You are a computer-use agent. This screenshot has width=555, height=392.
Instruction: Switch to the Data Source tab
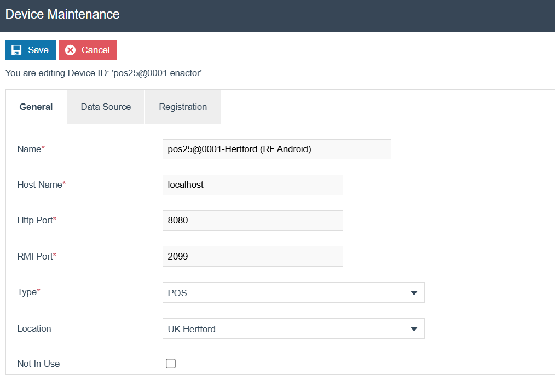click(105, 106)
